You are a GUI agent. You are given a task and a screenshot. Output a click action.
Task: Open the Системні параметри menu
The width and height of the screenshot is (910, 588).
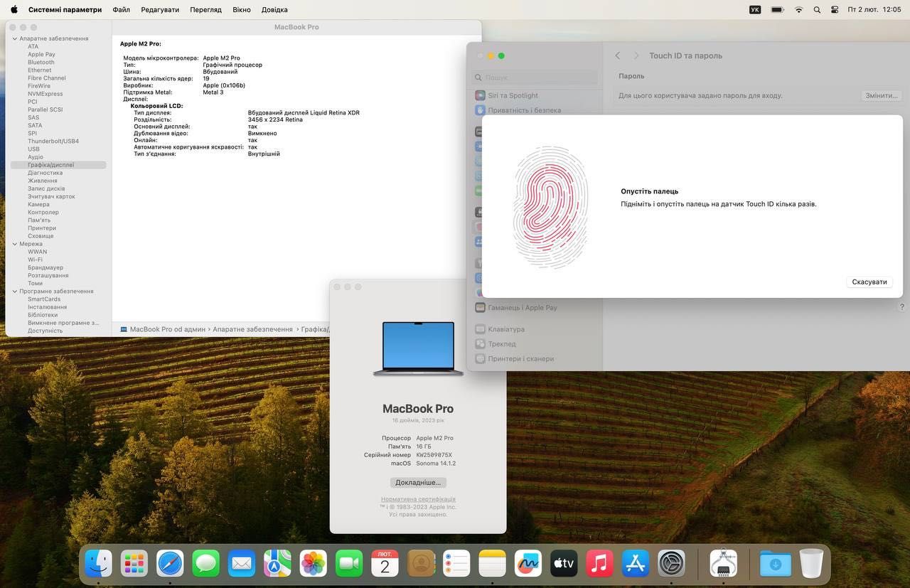point(65,9)
